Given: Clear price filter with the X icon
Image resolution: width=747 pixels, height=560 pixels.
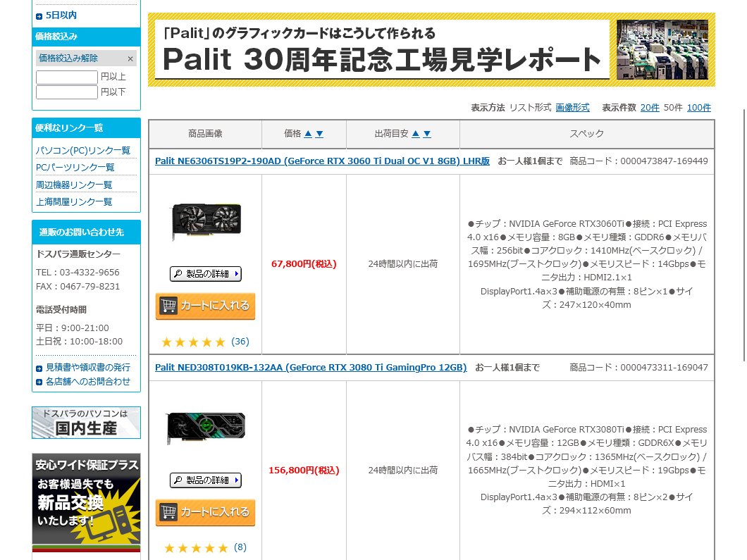Looking at the screenshot, I should coord(130,58).
